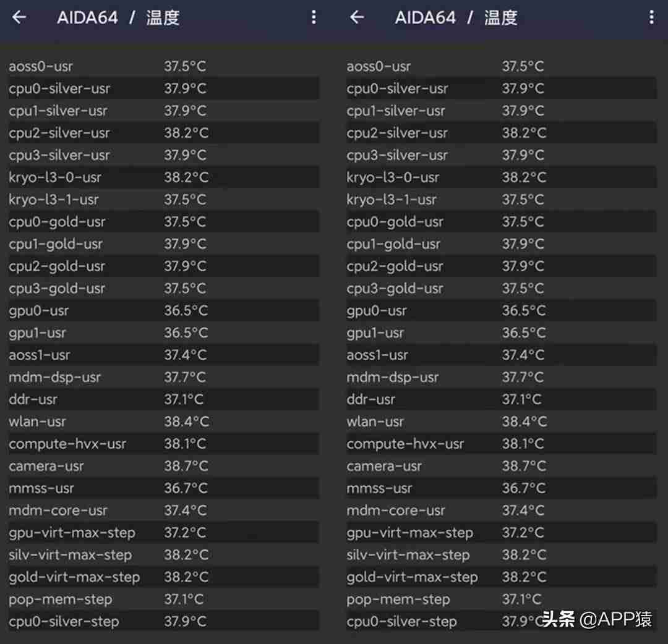
Task: Select wlan-usr row in right panel
Action: tap(501, 421)
